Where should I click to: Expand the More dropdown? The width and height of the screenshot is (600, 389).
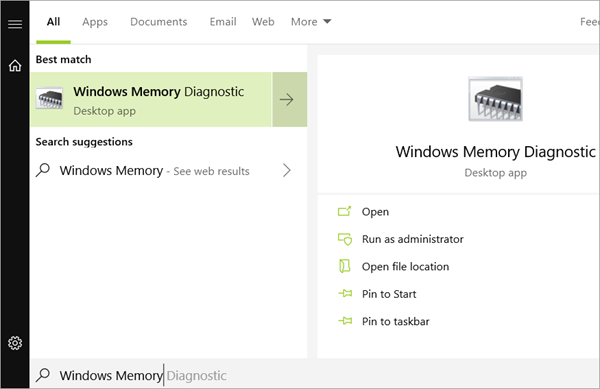311,22
